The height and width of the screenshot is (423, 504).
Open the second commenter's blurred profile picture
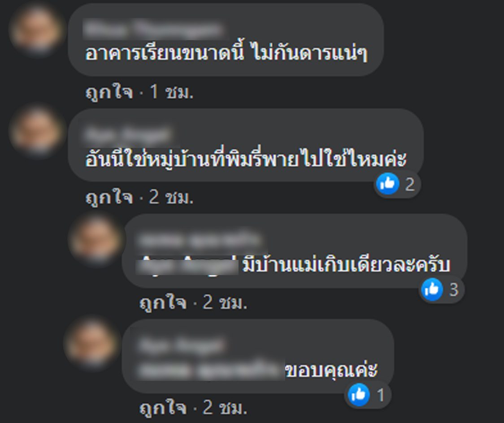pos(37,132)
